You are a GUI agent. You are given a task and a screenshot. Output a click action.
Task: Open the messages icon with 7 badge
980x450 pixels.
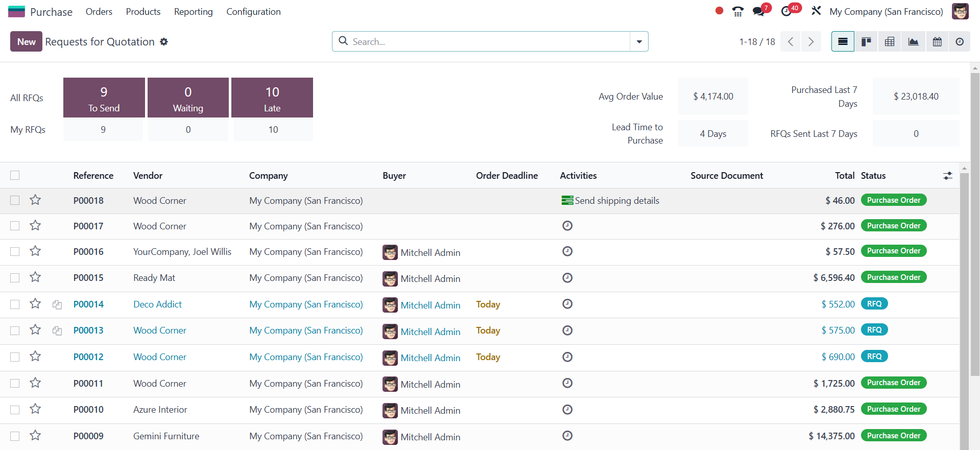(759, 11)
